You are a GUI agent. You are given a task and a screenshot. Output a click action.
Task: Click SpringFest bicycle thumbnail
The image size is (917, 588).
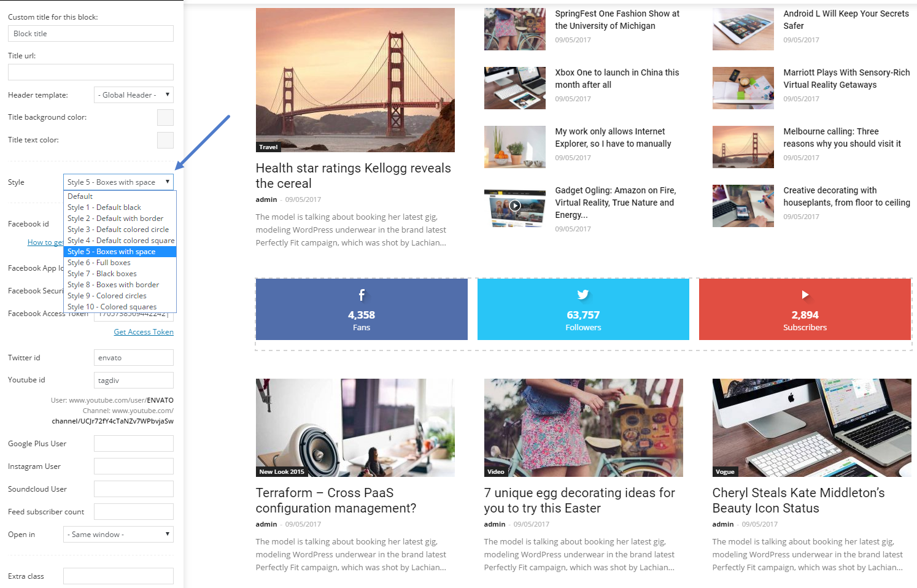pyautogui.click(x=515, y=29)
